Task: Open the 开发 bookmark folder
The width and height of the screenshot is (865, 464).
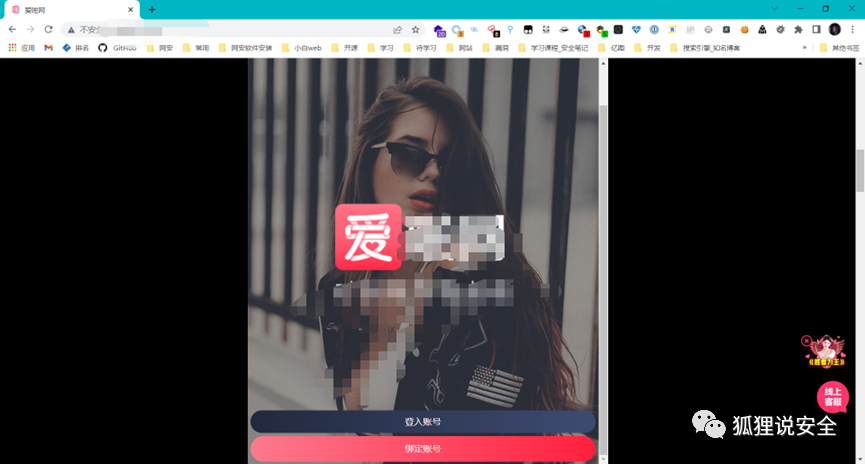Action: point(648,48)
